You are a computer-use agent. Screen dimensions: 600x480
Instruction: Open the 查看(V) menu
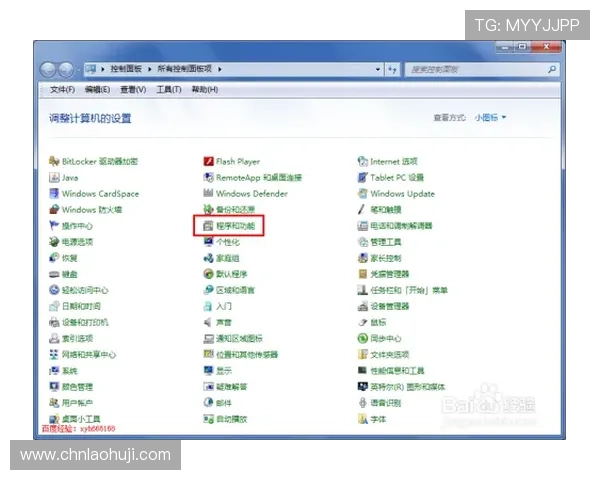point(133,90)
